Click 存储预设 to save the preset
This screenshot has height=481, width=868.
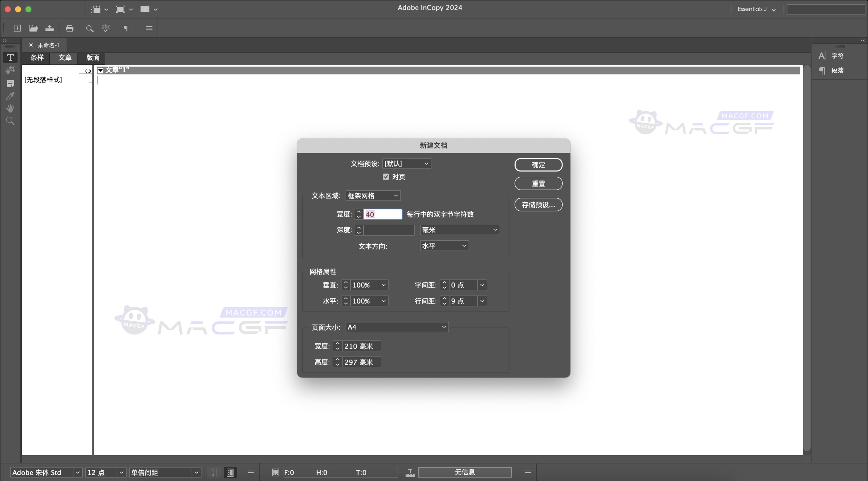coord(538,204)
